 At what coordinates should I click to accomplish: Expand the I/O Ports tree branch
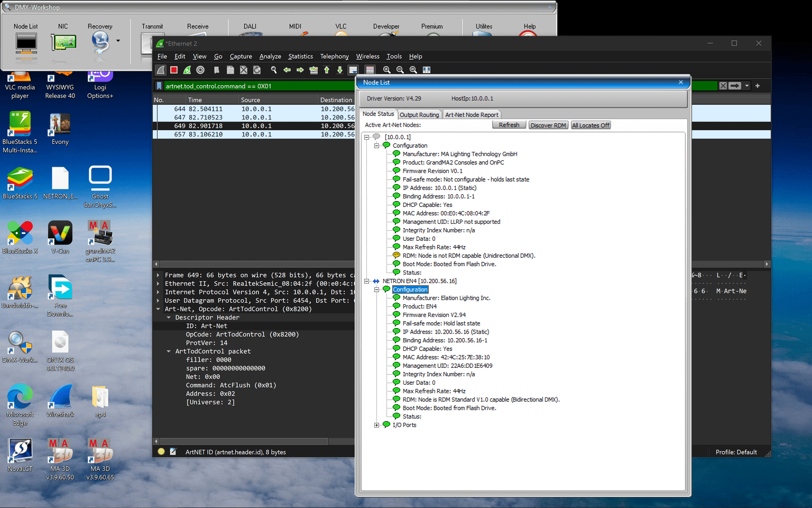click(x=376, y=425)
